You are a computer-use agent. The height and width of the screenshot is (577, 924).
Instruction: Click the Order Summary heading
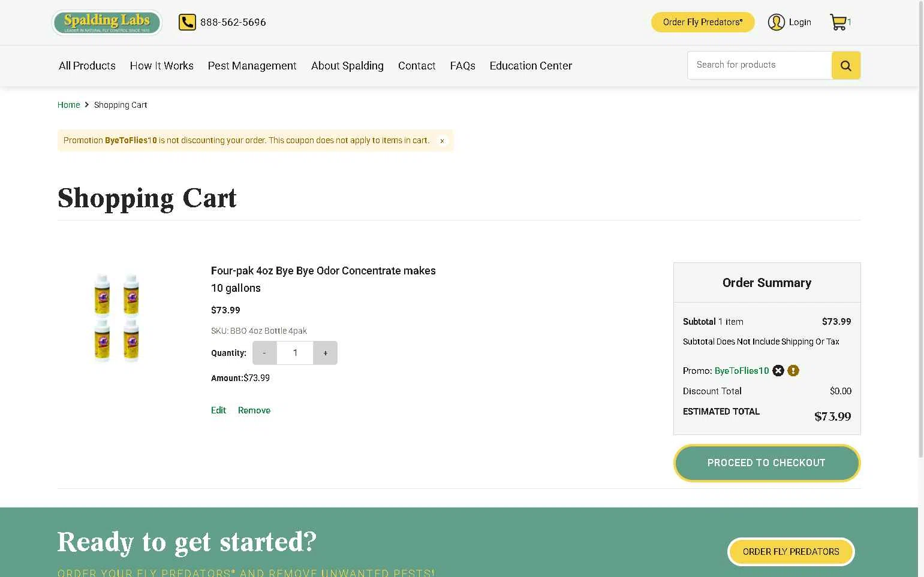[767, 283]
